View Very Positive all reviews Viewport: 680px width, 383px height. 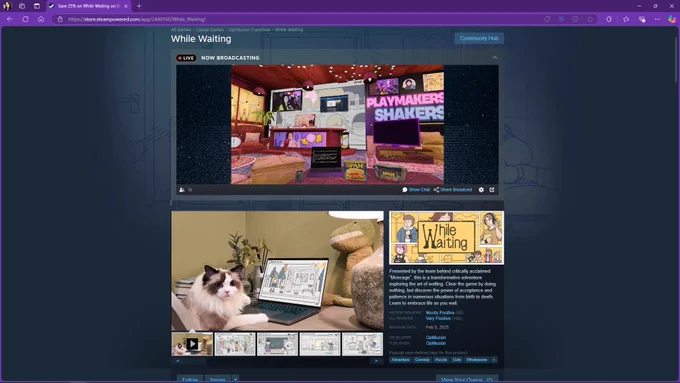(438, 318)
